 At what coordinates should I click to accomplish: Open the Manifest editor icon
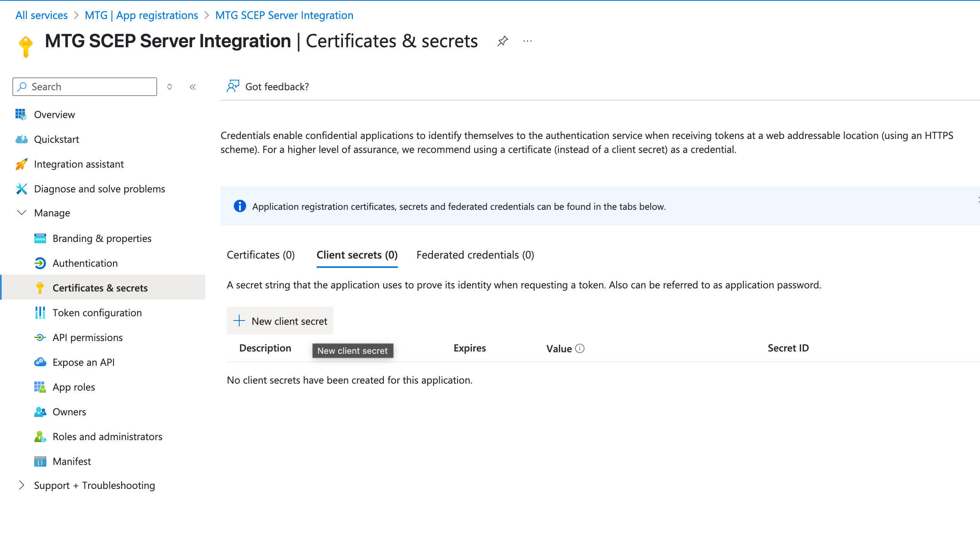(x=40, y=461)
